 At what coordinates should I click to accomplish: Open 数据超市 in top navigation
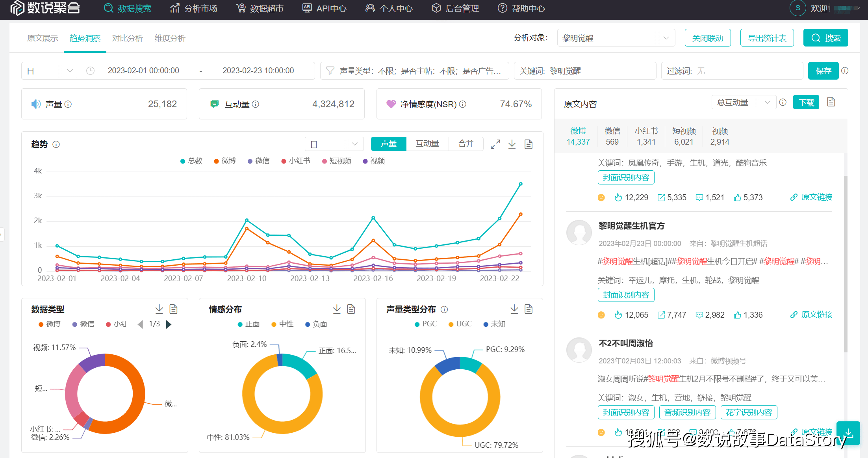(x=260, y=8)
